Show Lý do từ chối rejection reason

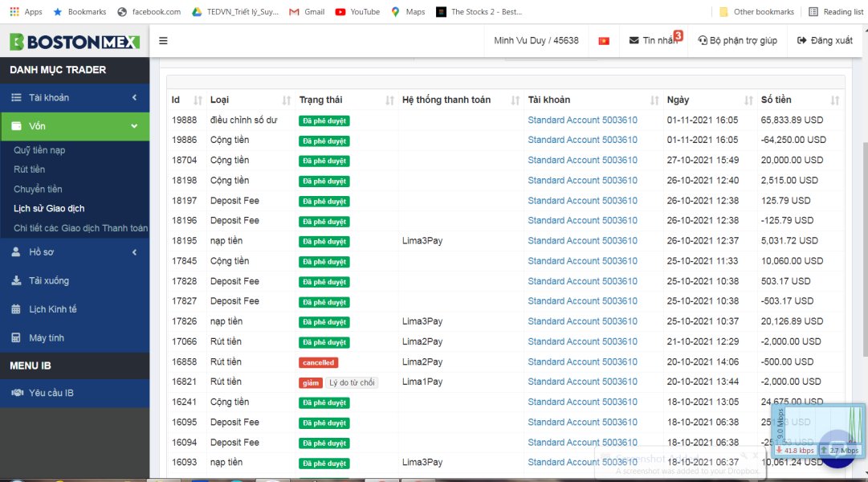click(x=352, y=382)
